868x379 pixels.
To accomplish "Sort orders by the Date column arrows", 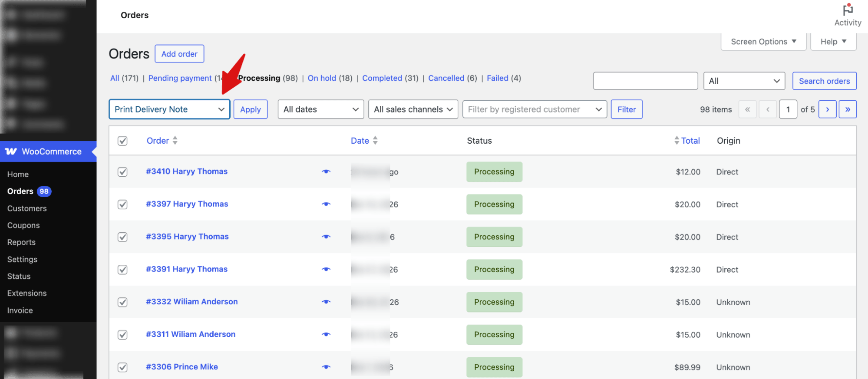I will pos(375,140).
